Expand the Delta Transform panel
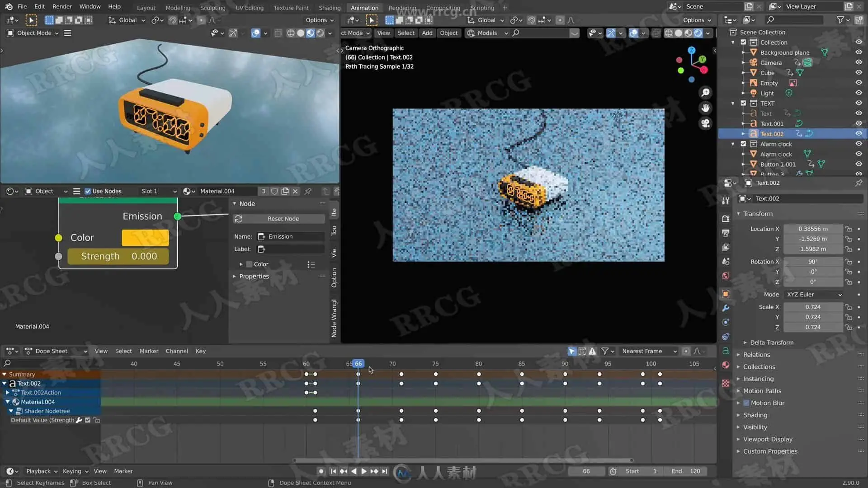 point(771,343)
